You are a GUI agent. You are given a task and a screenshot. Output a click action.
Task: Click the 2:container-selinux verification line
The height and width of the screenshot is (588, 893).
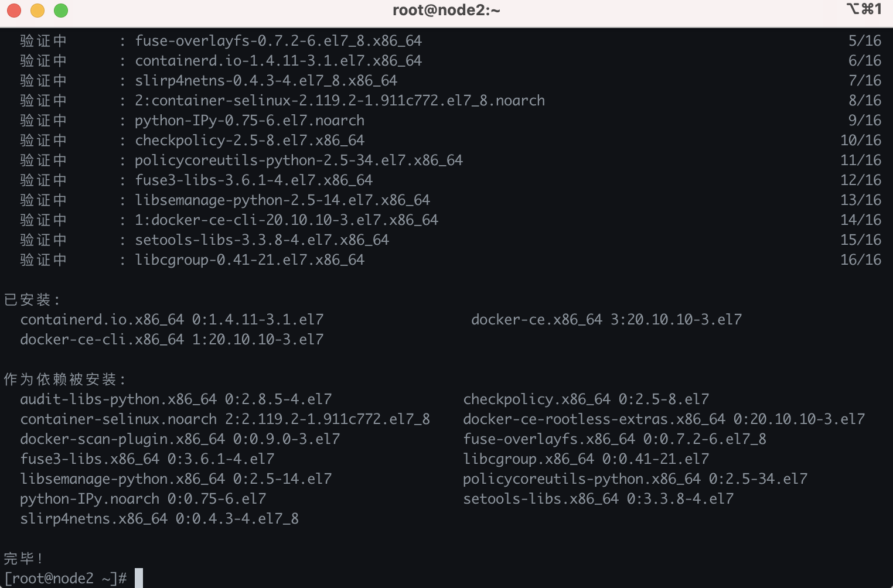point(340,101)
